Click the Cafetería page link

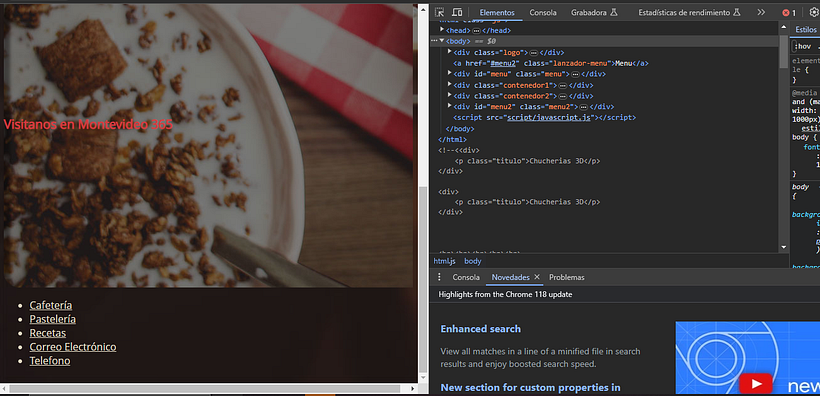pos(51,305)
